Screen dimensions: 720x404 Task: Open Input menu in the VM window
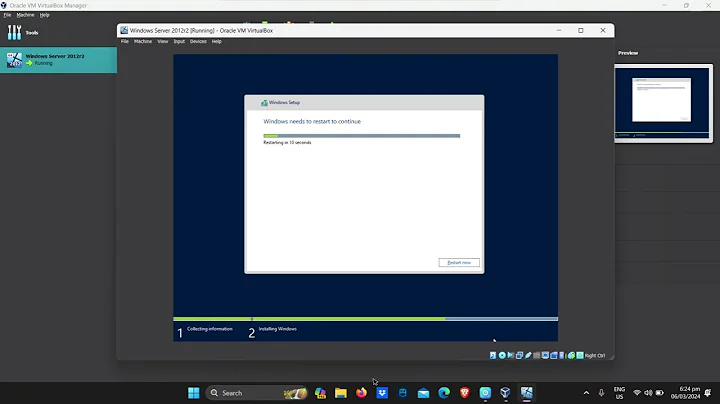pos(179,41)
